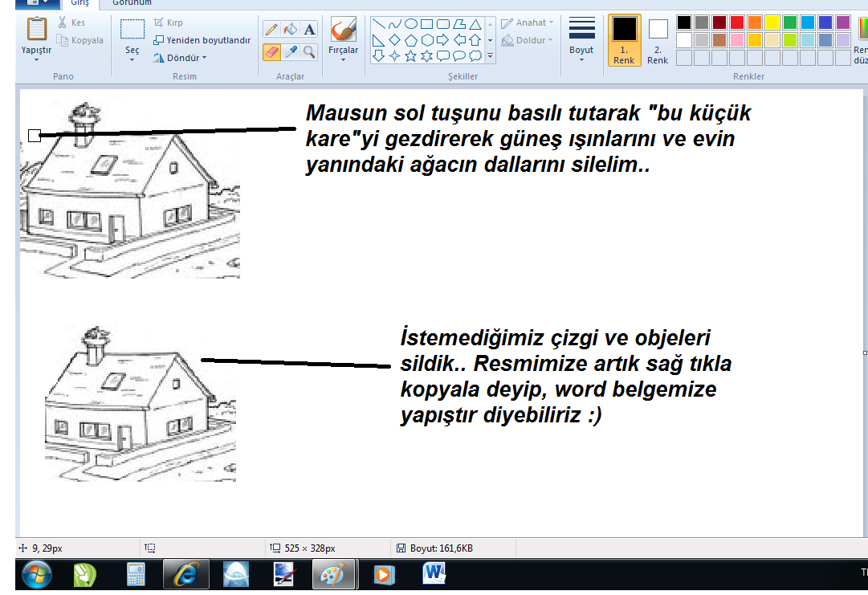The width and height of the screenshot is (868, 595).
Task: Select the Eraser tool
Action: [271, 52]
